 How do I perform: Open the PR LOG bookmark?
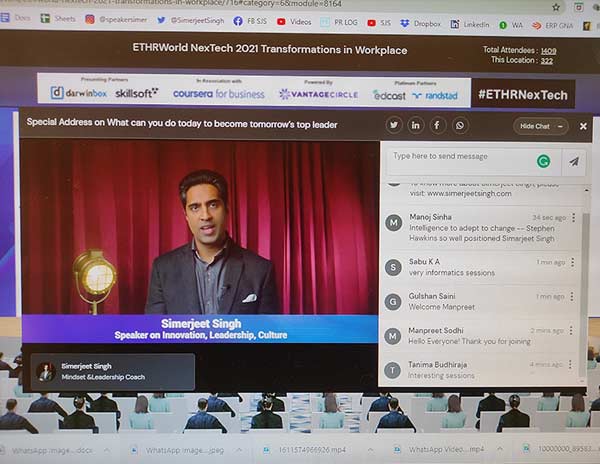339,23
